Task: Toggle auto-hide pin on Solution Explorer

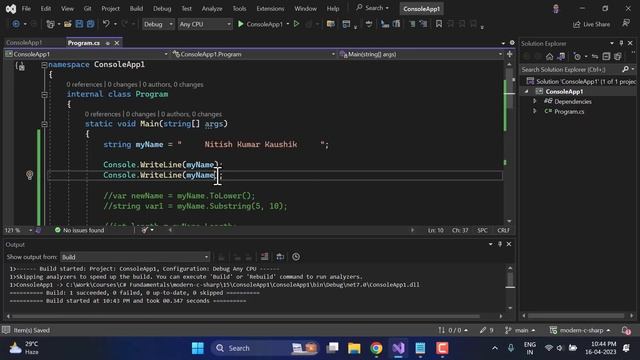Action: pyautogui.click(x=621, y=43)
